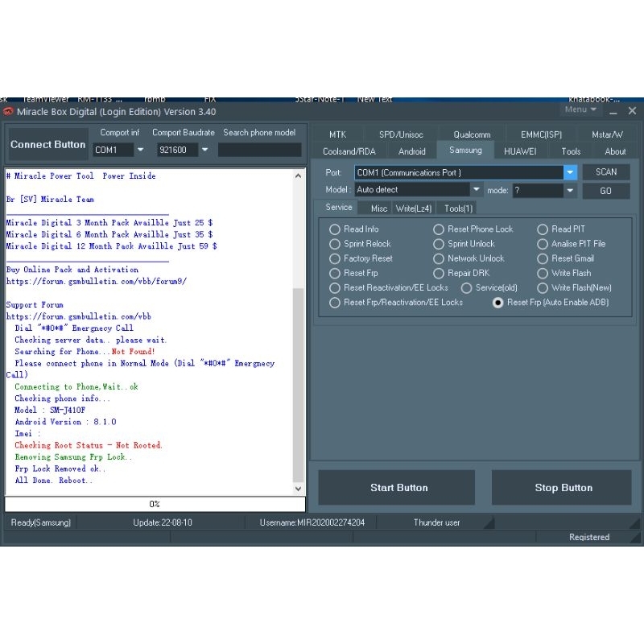The height and width of the screenshot is (644, 644).
Task: Click 'Frp Lock Removed ok..' log line
Action: click(x=60, y=469)
